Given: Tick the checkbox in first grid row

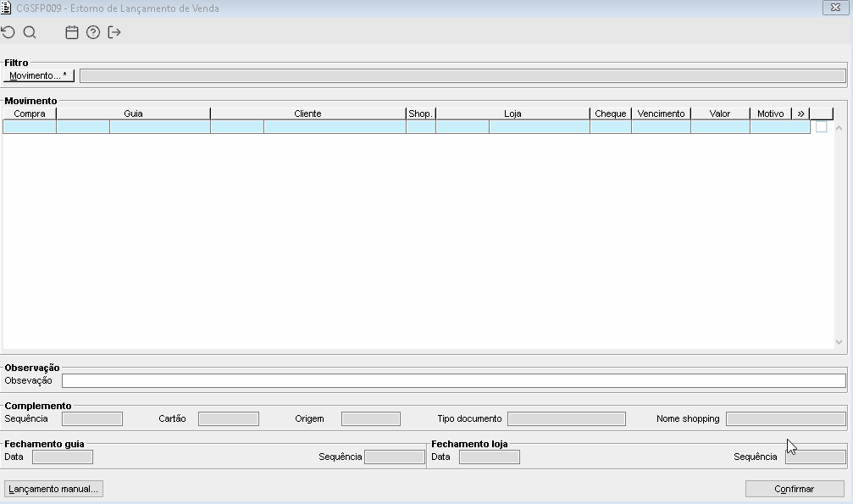Looking at the screenshot, I should pyautogui.click(x=822, y=127).
